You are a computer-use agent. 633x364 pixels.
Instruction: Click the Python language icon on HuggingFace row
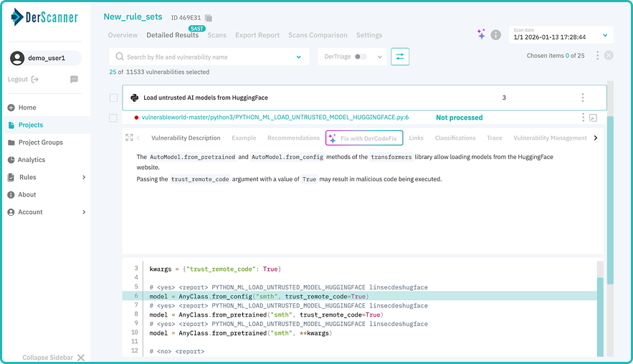tap(135, 97)
